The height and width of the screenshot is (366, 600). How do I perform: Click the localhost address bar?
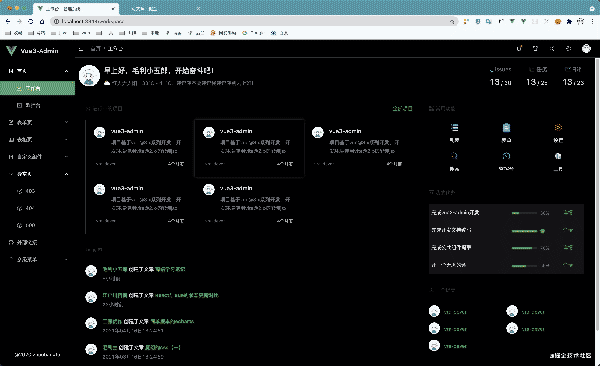tap(254, 21)
